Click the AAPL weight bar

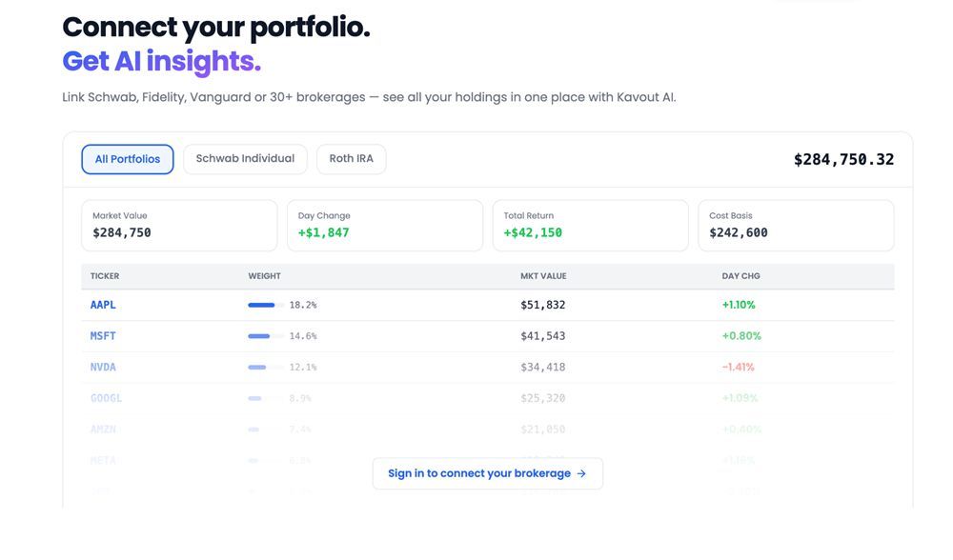(266, 305)
